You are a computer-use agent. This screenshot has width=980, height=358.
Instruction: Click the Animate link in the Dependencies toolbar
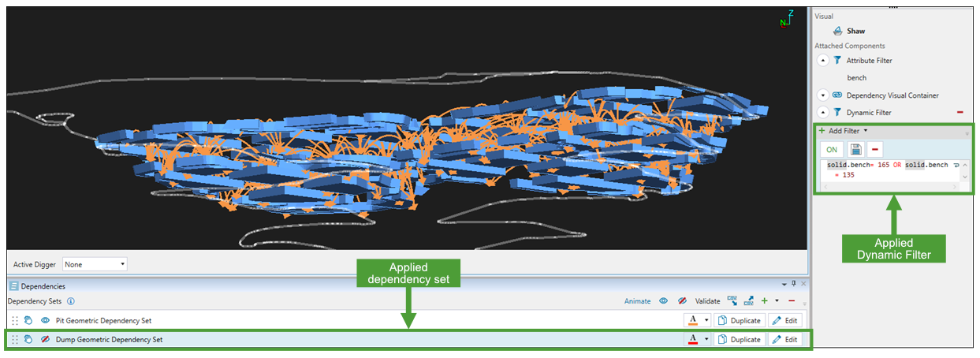tap(638, 300)
